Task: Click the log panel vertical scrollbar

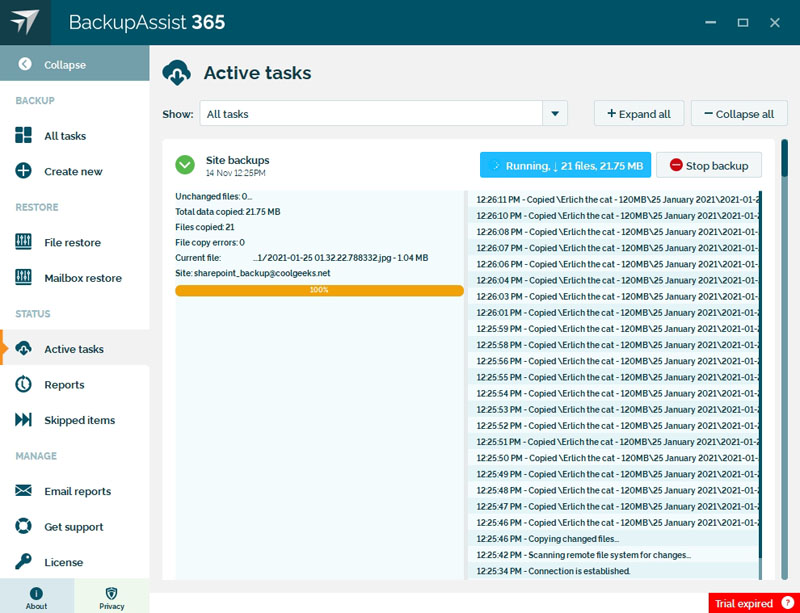Action: click(x=760, y=385)
